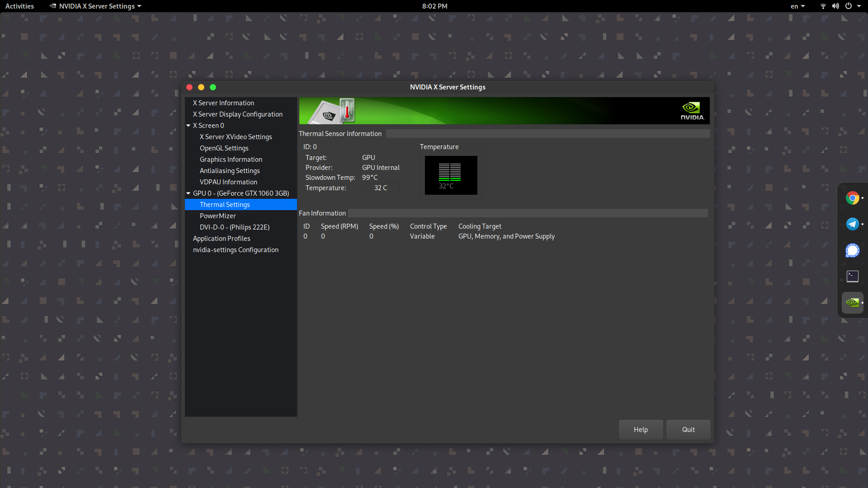Collapse the X Screen 0 tree node
This screenshot has width=868, height=488.
(188, 126)
